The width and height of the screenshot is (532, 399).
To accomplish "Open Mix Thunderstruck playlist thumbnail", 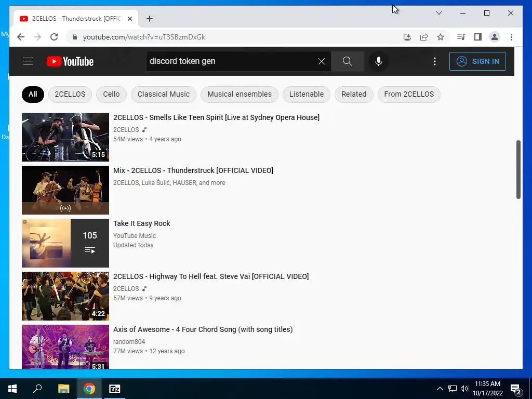I will (65, 190).
